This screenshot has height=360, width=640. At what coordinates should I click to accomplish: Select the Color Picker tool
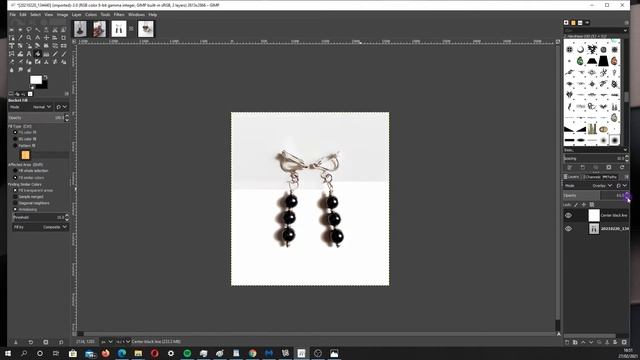[x=20, y=38]
